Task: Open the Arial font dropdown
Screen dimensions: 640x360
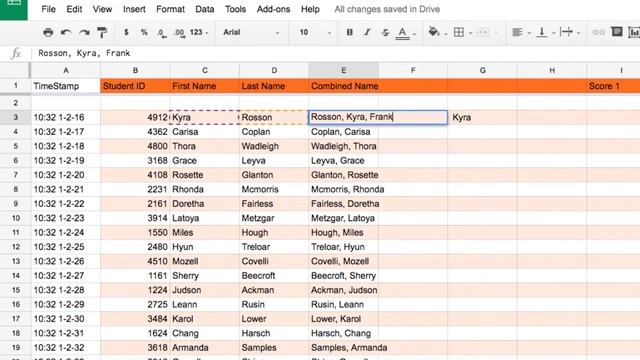Action: coord(251,32)
